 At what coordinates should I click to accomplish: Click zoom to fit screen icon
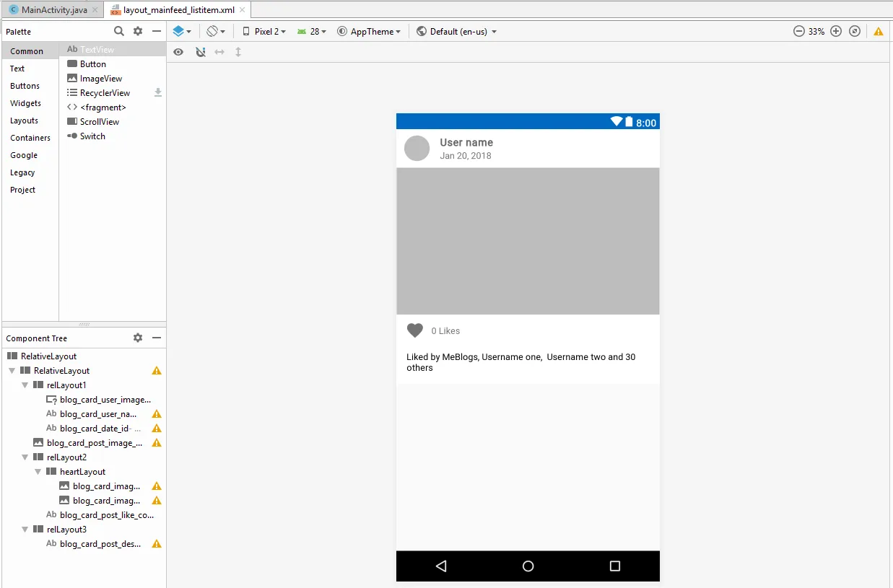tap(855, 31)
